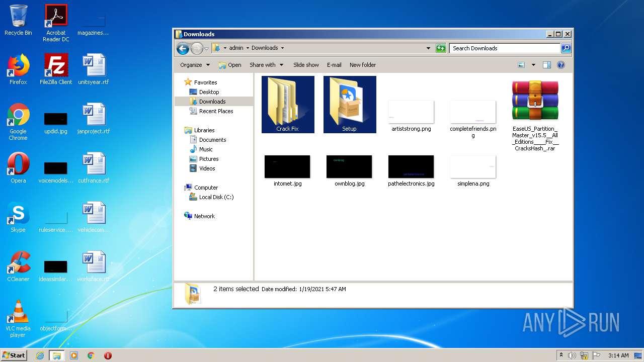Click the Explorer Back button
Image resolution: width=644 pixels, height=362 pixels.
[x=183, y=48]
